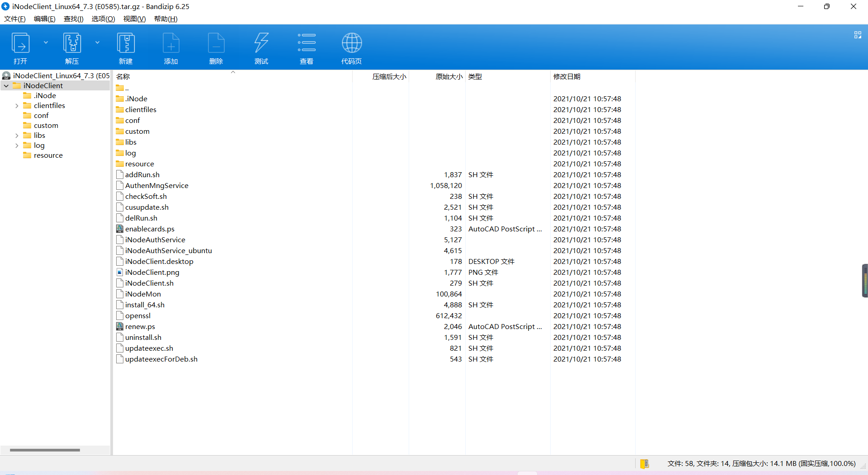Select the iNodeClient.desktop file name

159,261
